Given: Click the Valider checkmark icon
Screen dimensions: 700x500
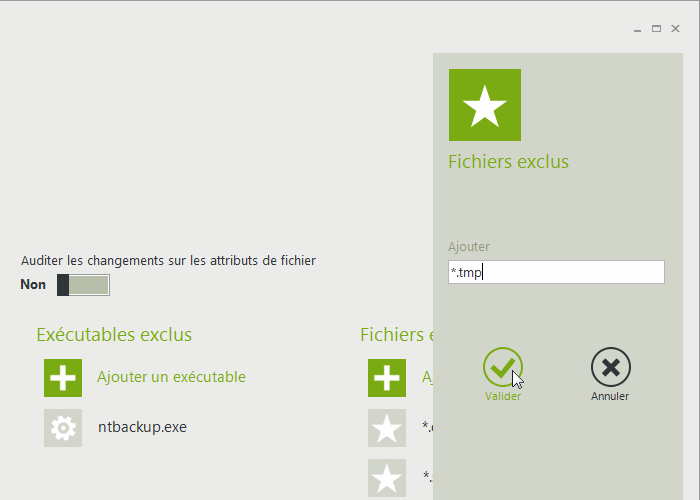Looking at the screenshot, I should pos(502,368).
